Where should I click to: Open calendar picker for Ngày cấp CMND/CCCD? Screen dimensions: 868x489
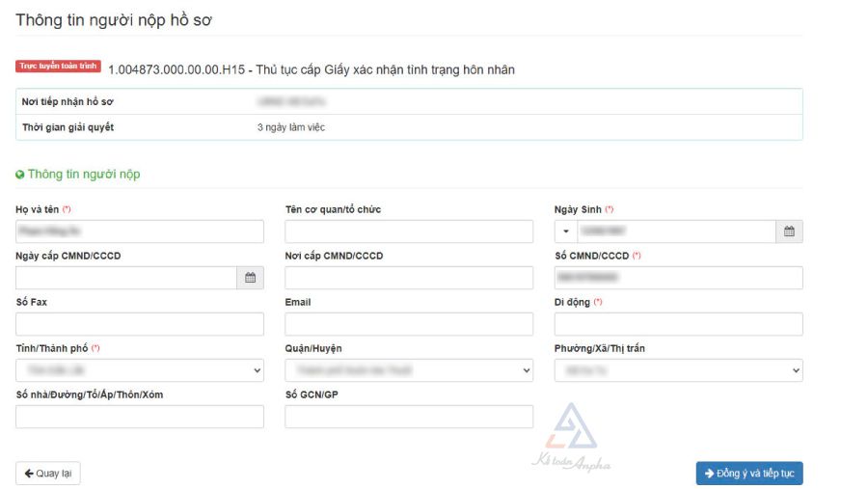point(250,278)
